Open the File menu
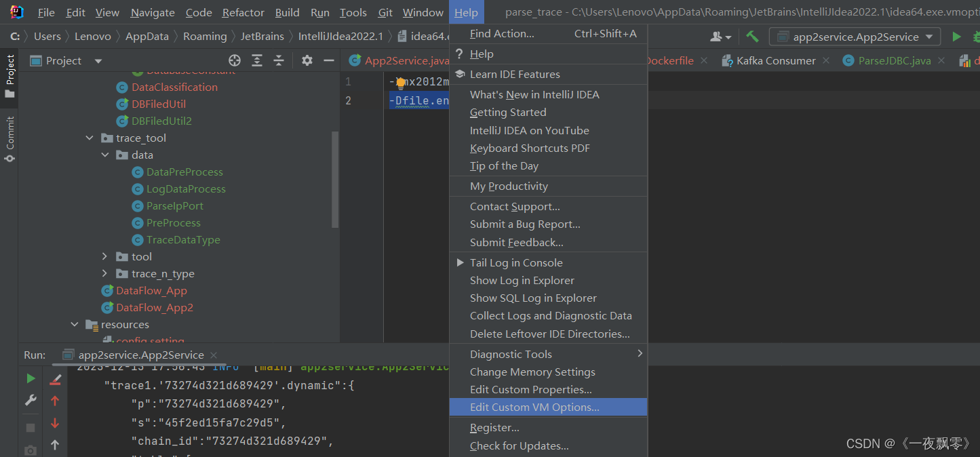 46,12
